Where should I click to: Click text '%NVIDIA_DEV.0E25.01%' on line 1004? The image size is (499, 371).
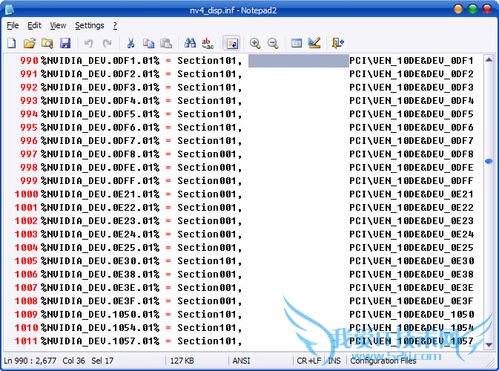(x=100, y=248)
